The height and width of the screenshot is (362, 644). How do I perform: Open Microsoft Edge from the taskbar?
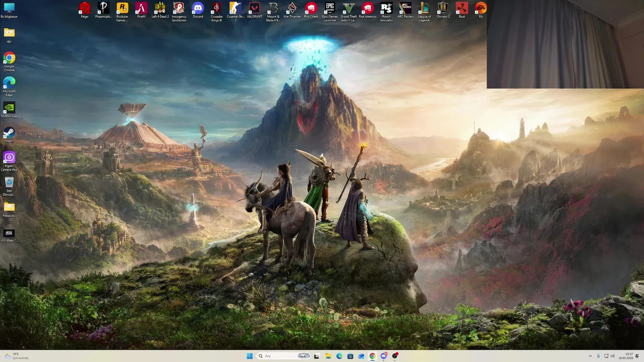tap(339, 356)
